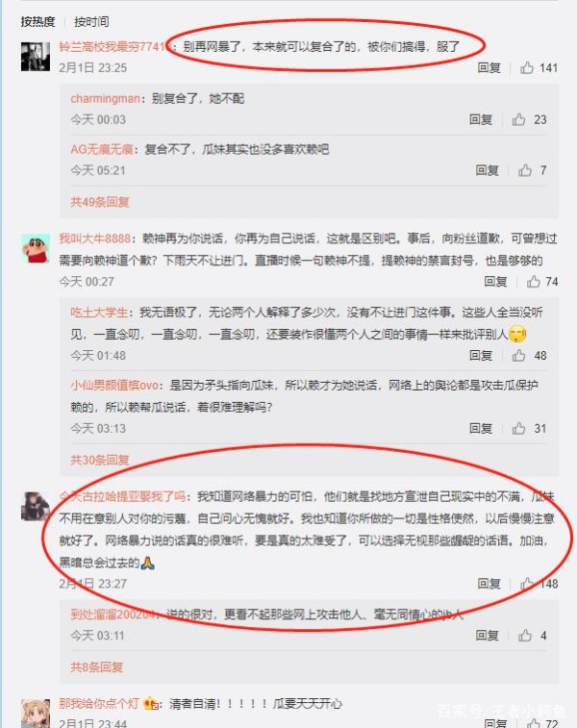The height and width of the screenshot is (728, 577).
Task: Sort comments by 按时间
Action: (91, 22)
